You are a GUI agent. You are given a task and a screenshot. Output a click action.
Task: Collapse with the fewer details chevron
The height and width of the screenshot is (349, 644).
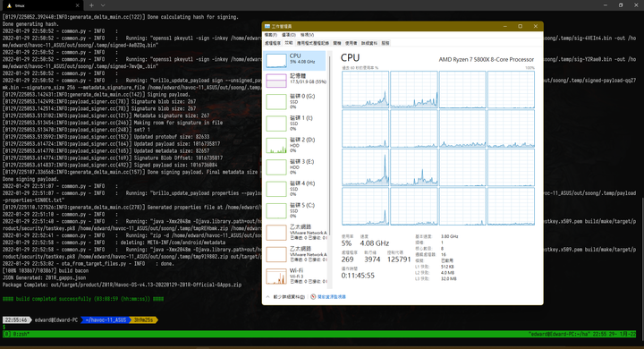pos(267,297)
